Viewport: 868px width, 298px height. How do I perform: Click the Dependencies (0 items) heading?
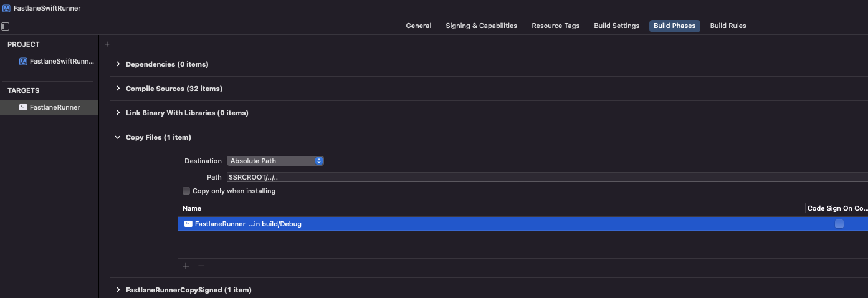167,64
